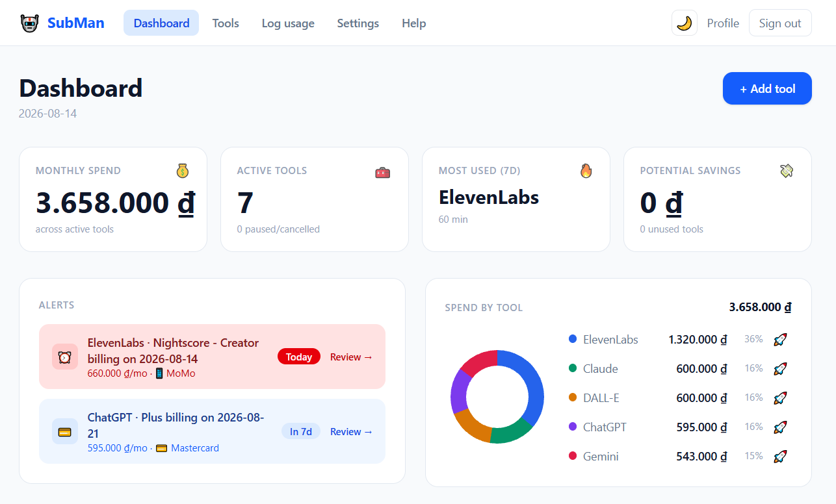Screen dimensions: 836x504
Task: Select the ElevenLabs label in spend list
Action: [x=610, y=340]
